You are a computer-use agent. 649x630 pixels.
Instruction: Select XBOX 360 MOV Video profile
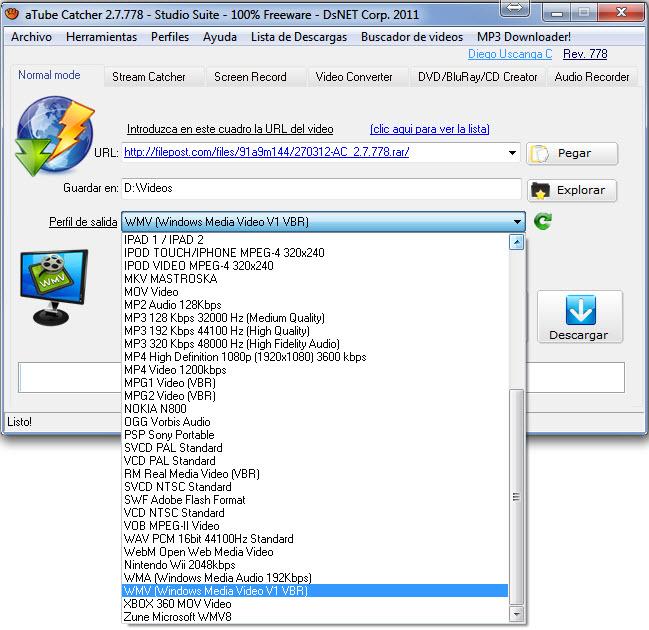point(315,604)
